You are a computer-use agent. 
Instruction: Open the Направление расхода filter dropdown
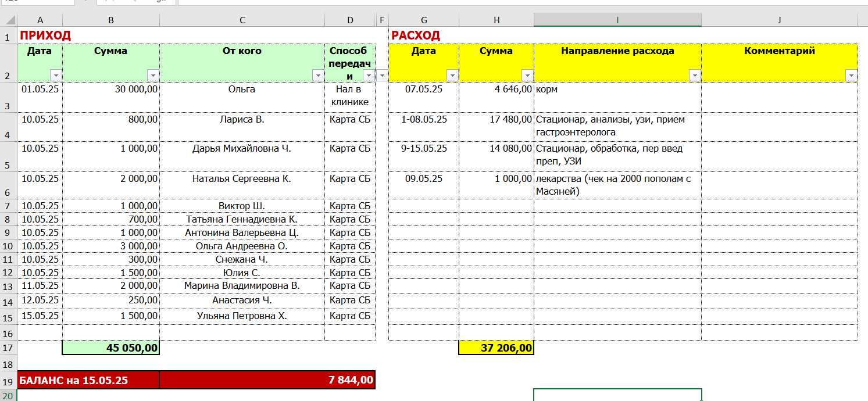pos(695,75)
